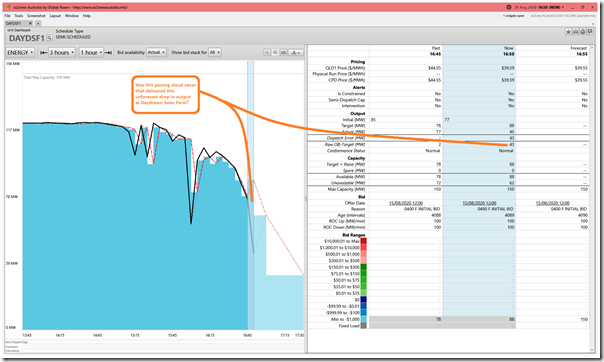This screenshot has width=604, height=362.
Task: Click the 117 MW label on chart axis
Action: point(12,130)
